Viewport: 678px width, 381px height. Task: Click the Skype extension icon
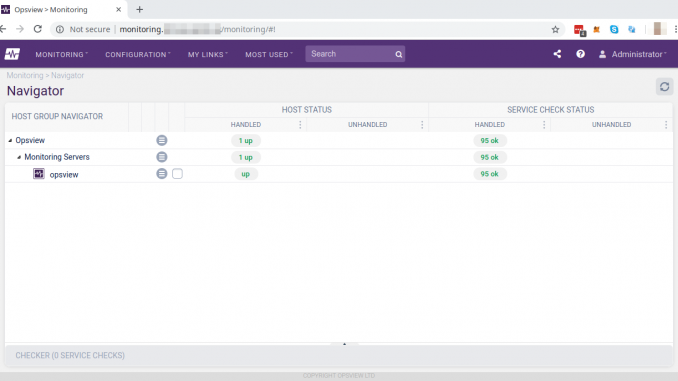click(614, 29)
